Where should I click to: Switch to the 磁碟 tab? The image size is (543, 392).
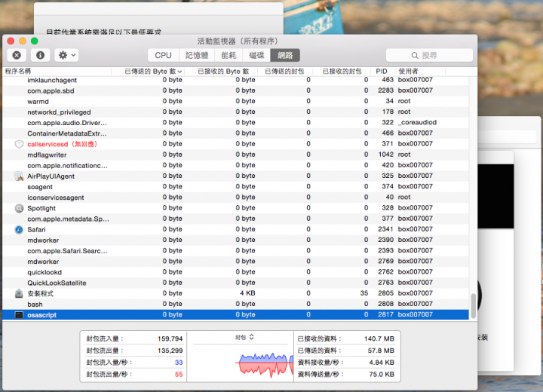pos(256,55)
